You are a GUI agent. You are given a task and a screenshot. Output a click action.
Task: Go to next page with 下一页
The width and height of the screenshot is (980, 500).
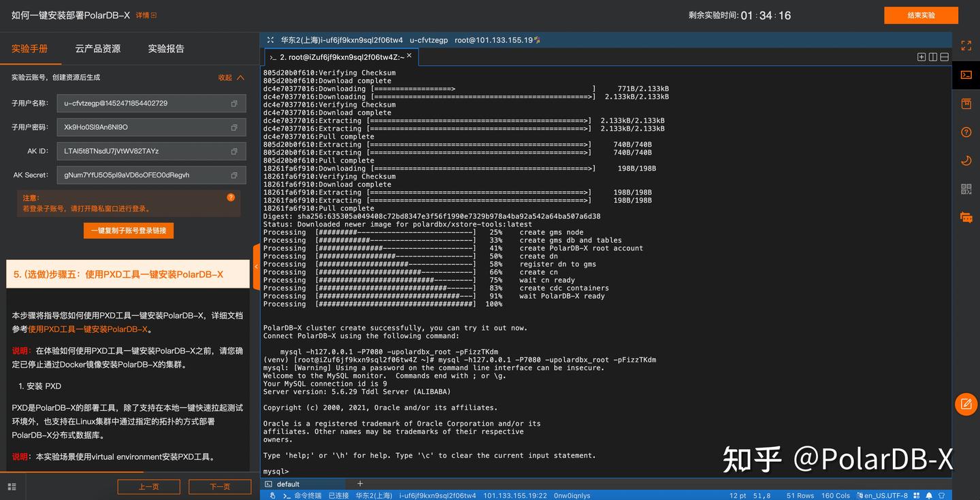(x=220, y=486)
